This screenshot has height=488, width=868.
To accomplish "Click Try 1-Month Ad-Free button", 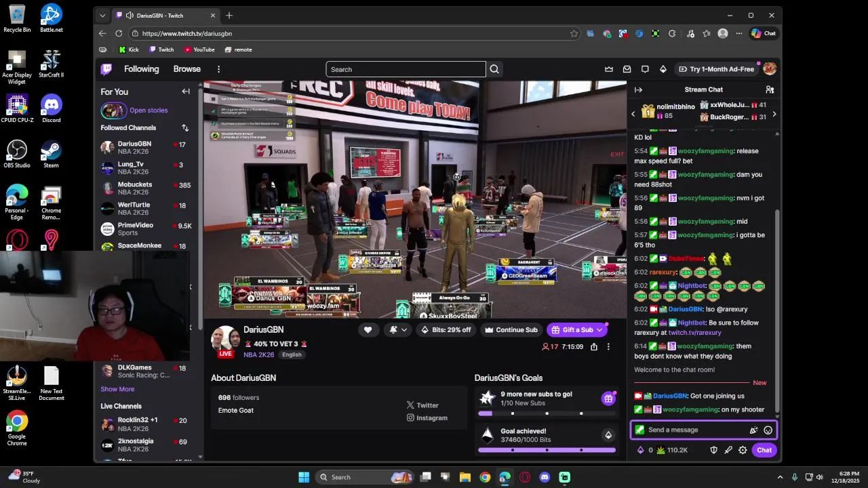I will point(716,69).
